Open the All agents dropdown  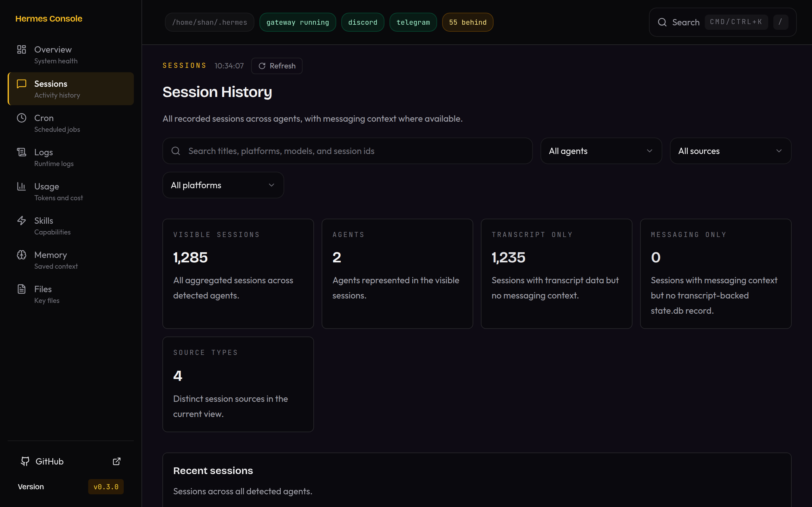pyautogui.click(x=601, y=151)
